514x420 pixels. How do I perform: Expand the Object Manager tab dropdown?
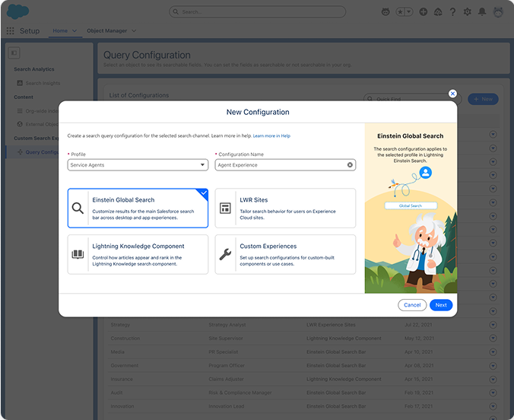tap(134, 31)
